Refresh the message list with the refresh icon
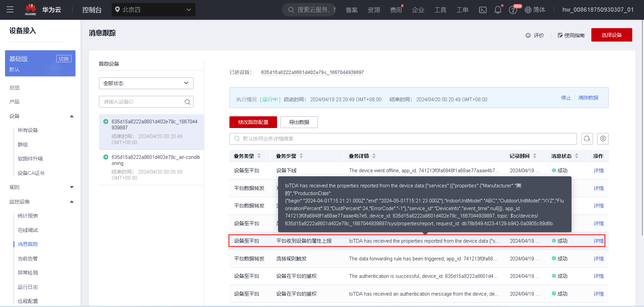 coord(587,138)
